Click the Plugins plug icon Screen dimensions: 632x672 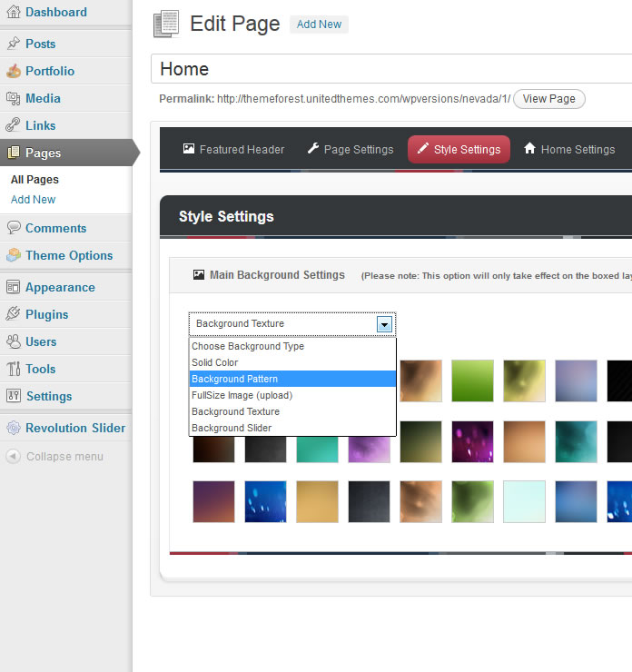point(13,314)
